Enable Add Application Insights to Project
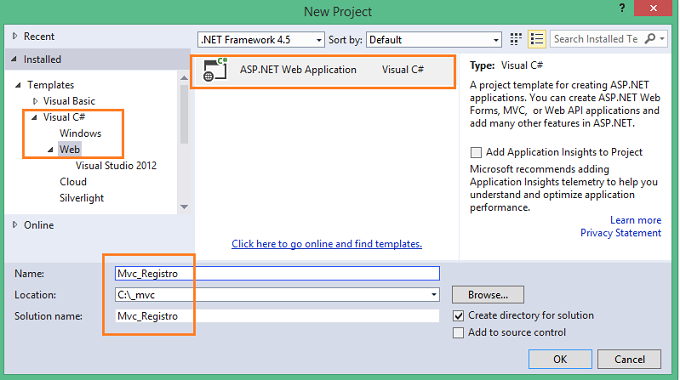The image size is (680, 380). [x=476, y=152]
